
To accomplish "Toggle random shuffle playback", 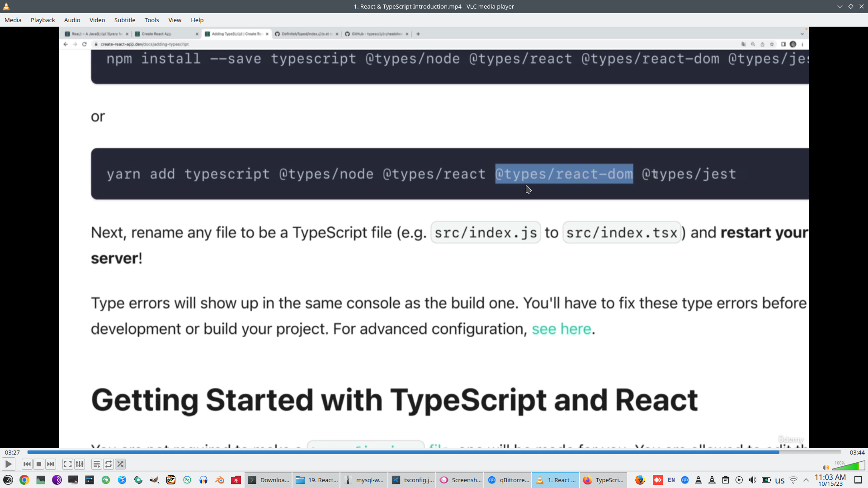I will click(120, 464).
